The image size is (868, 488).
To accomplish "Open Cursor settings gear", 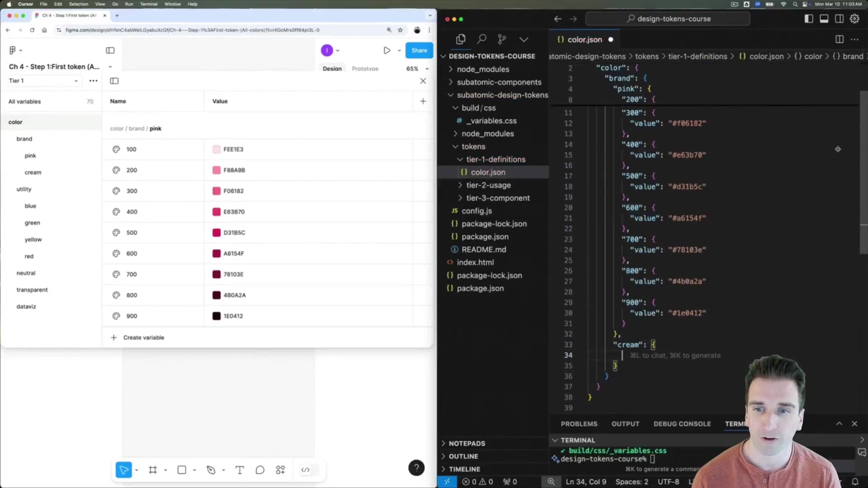I will click(x=854, y=19).
